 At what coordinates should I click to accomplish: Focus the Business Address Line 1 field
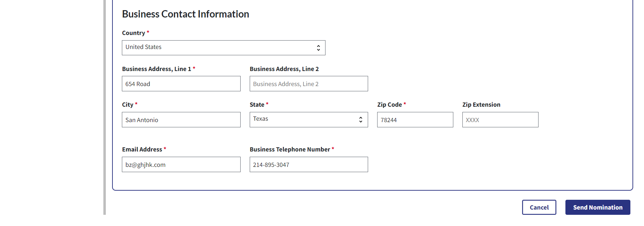tap(181, 84)
